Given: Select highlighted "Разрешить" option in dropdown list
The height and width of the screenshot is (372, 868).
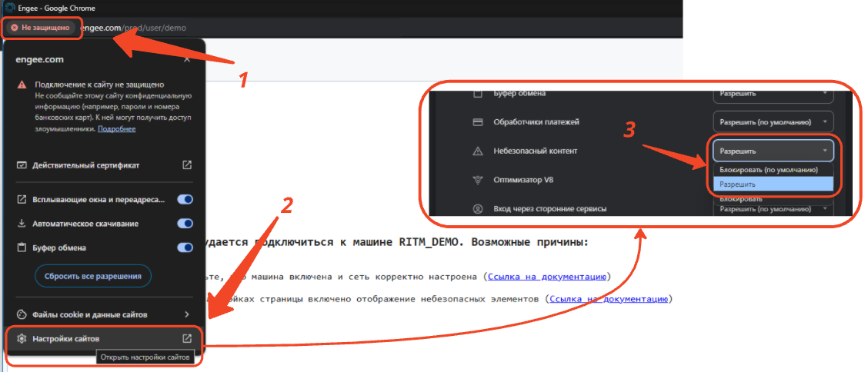Looking at the screenshot, I should click(773, 184).
